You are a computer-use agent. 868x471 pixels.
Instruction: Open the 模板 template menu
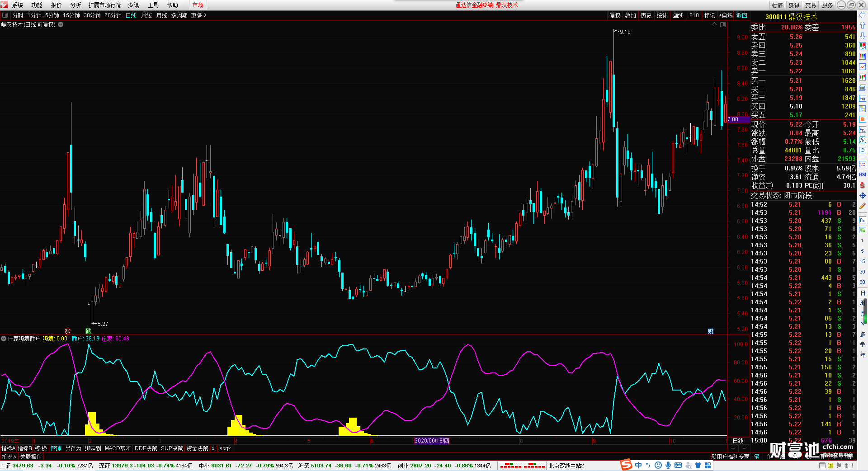(x=41, y=448)
